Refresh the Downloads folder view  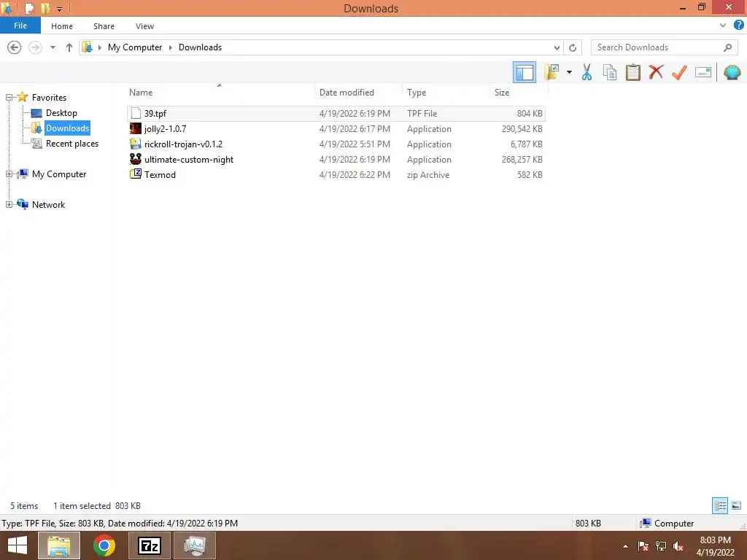click(573, 47)
